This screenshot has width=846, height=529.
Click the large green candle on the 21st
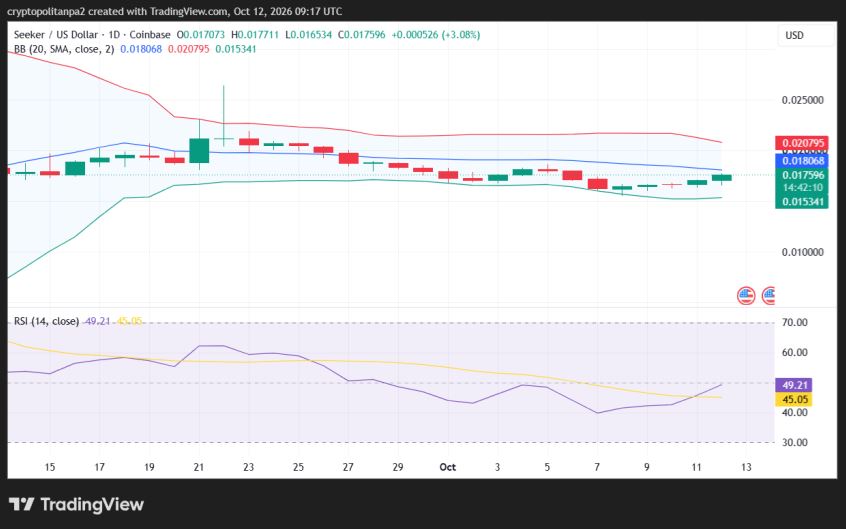(199, 151)
